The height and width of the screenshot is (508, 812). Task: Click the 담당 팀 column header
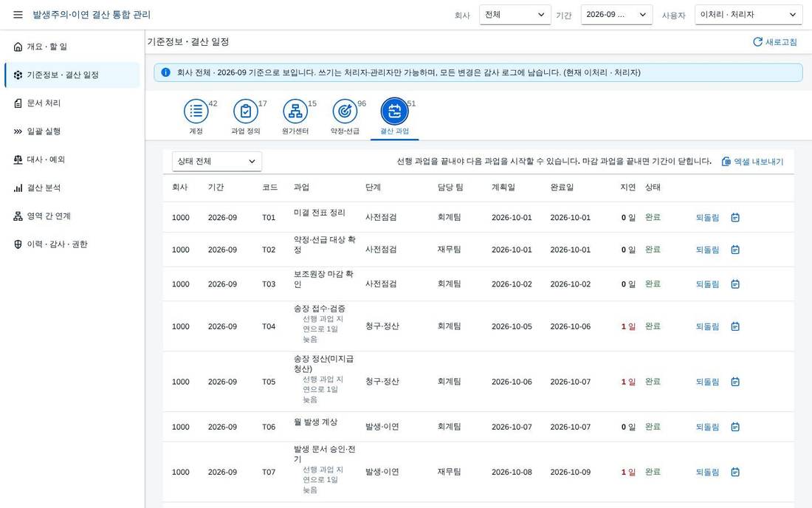pyautogui.click(x=450, y=188)
